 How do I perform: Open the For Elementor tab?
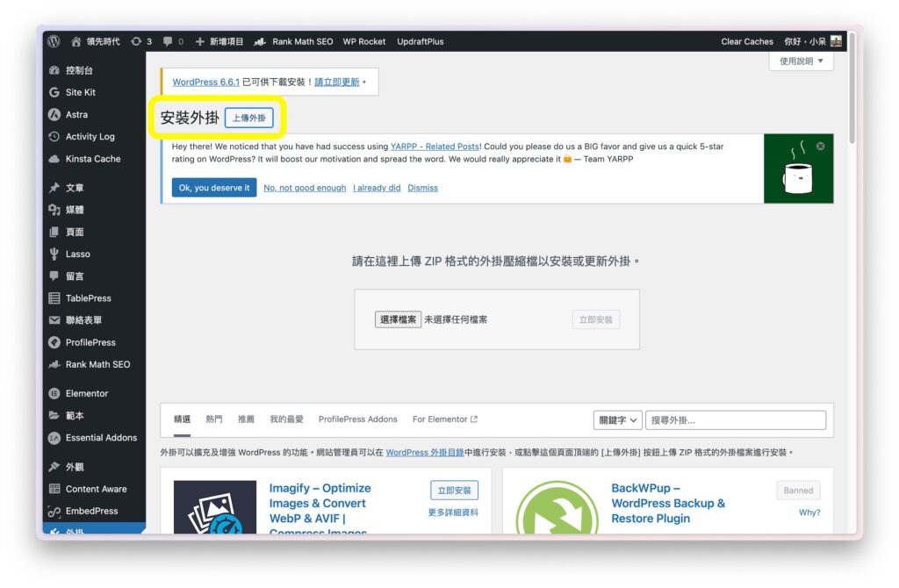pos(445,419)
